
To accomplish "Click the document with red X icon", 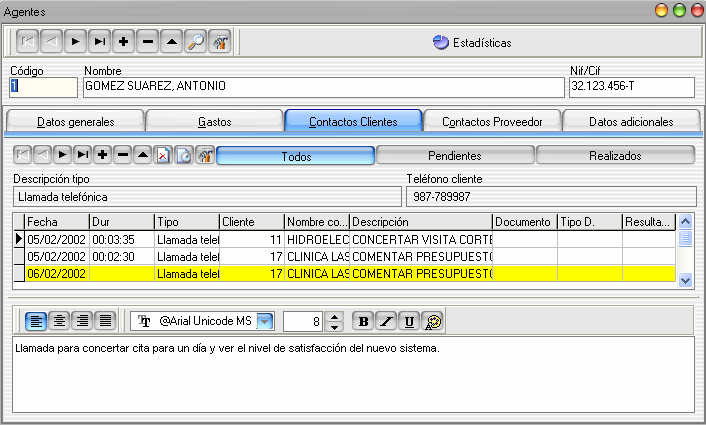I will (163, 155).
